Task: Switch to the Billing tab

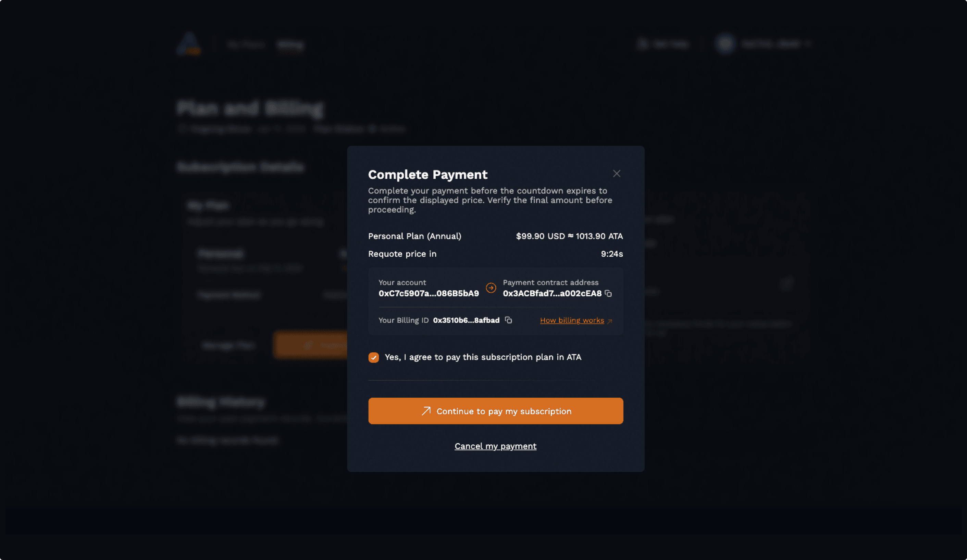Action: (x=290, y=44)
